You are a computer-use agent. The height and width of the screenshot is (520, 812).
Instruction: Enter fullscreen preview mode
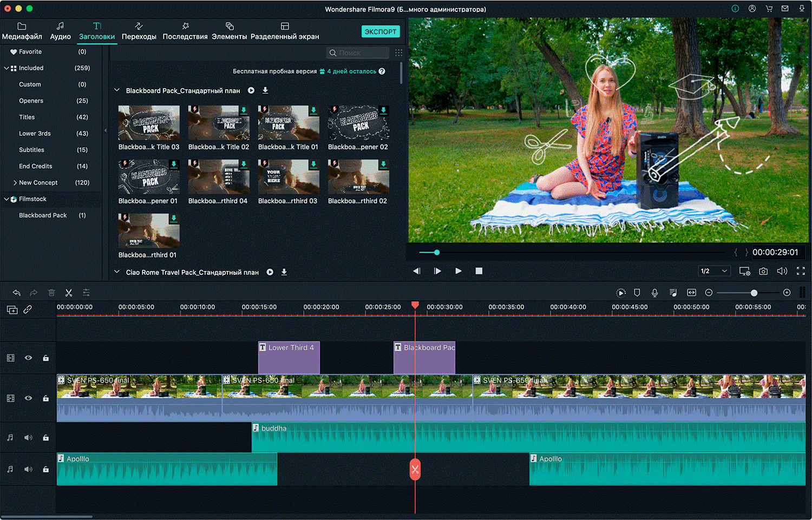tap(801, 271)
